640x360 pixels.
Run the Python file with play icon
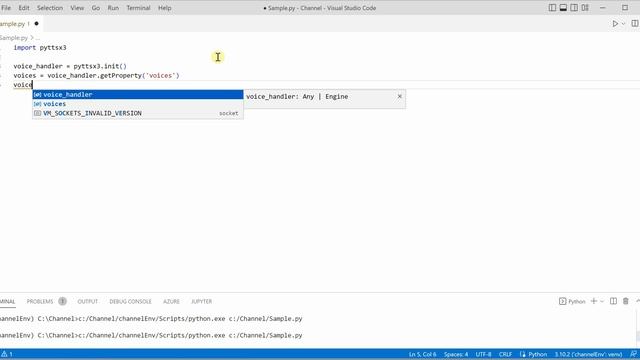pos(615,24)
